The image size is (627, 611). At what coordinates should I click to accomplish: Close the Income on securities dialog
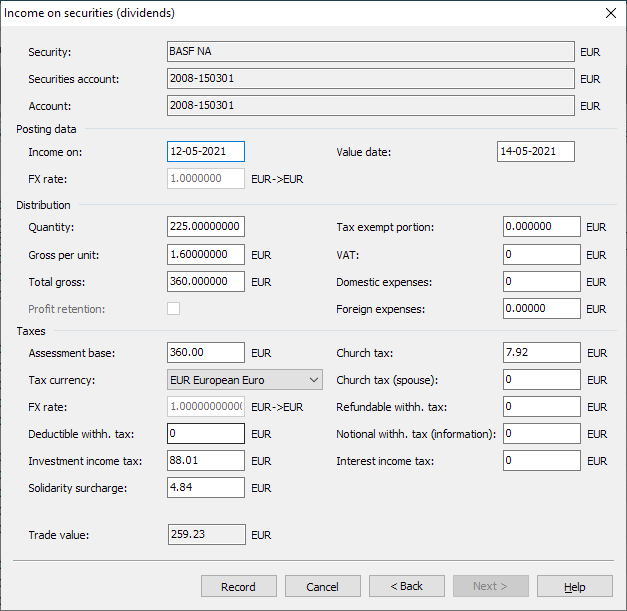tap(610, 13)
